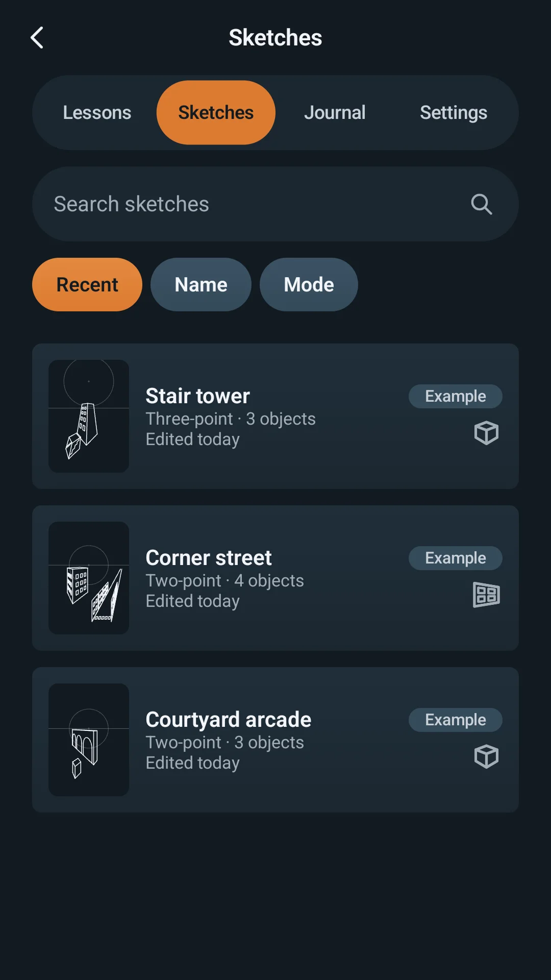Viewport: 551px width, 980px height.
Task: Sort sketches by Name
Action: (x=201, y=284)
